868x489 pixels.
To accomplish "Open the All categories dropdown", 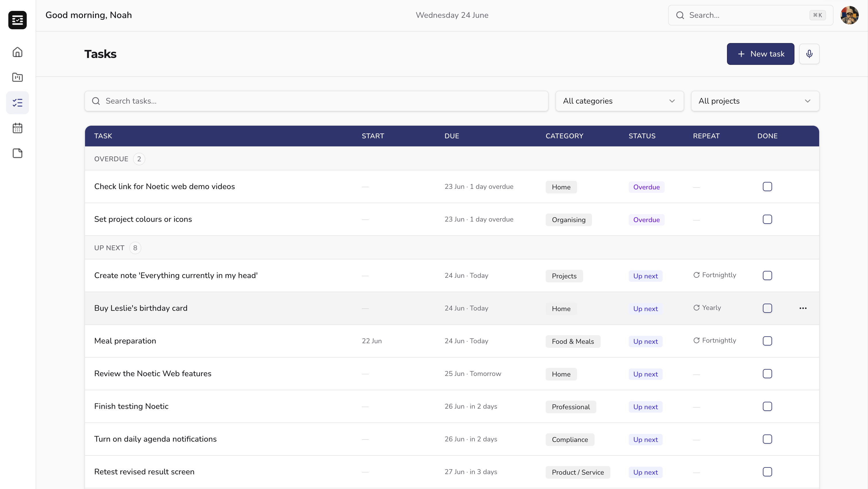I will point(619,101).
